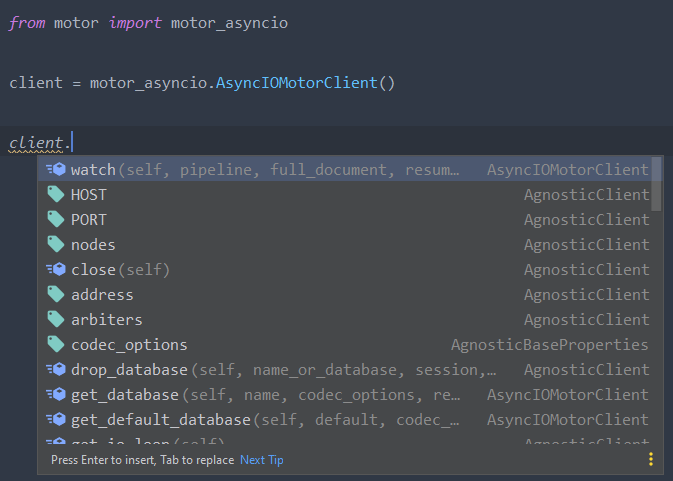
Task: Click the method icon beside watch
Action: [56, 169]
